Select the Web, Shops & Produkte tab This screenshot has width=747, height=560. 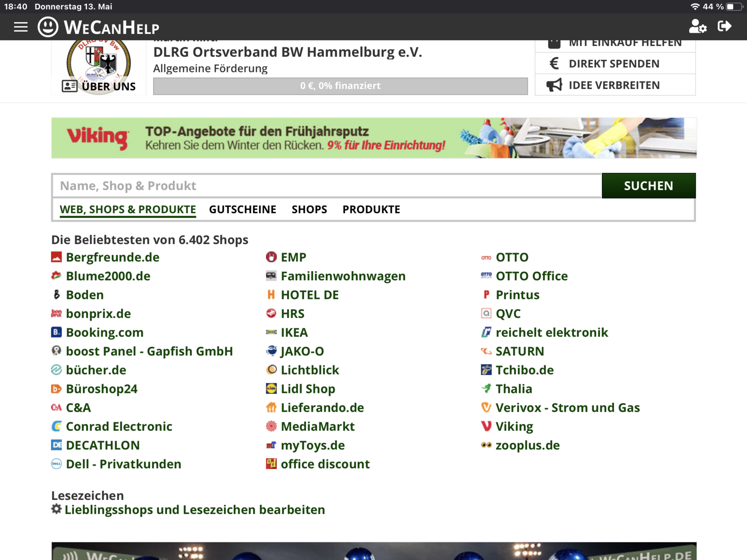[x=128, y=209]
